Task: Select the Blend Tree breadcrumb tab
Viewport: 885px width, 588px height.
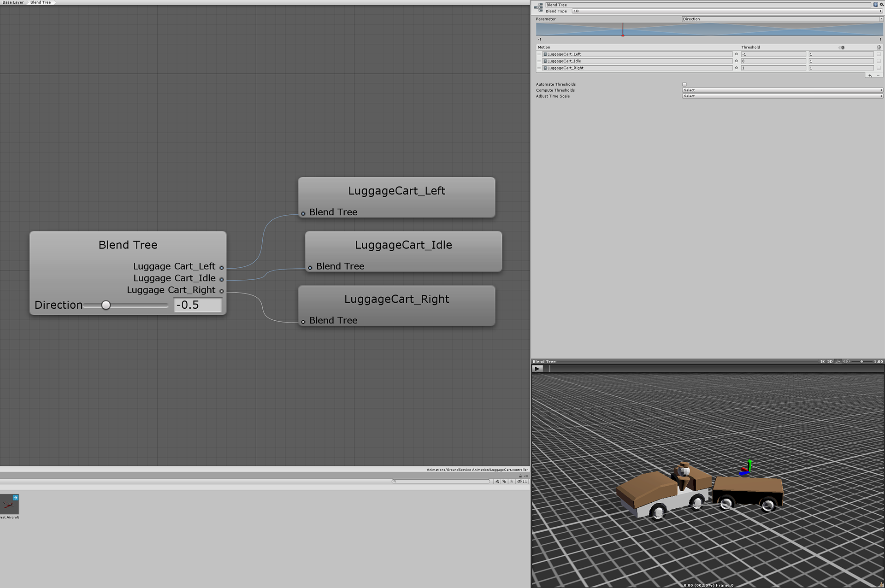Action: click(41, 2)
